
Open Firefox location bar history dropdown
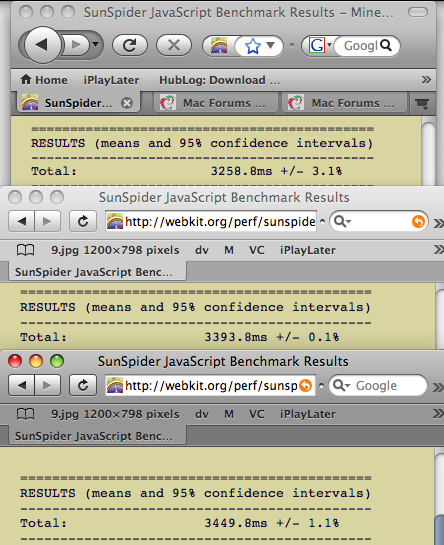tap(271, 45)
